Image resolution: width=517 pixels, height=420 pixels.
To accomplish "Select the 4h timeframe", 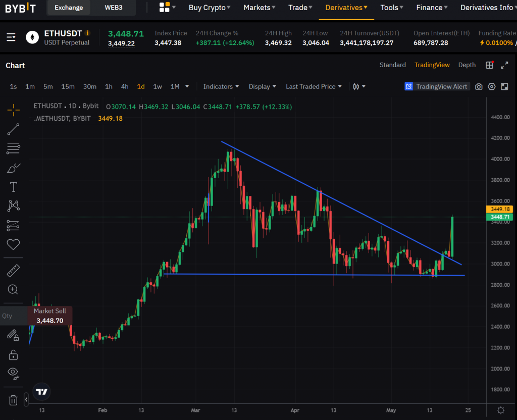I will tap(125, 87).
